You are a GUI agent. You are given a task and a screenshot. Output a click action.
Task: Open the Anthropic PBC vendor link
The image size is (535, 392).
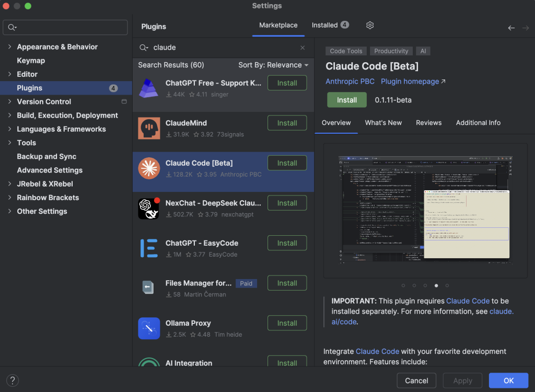click(350, 81)
